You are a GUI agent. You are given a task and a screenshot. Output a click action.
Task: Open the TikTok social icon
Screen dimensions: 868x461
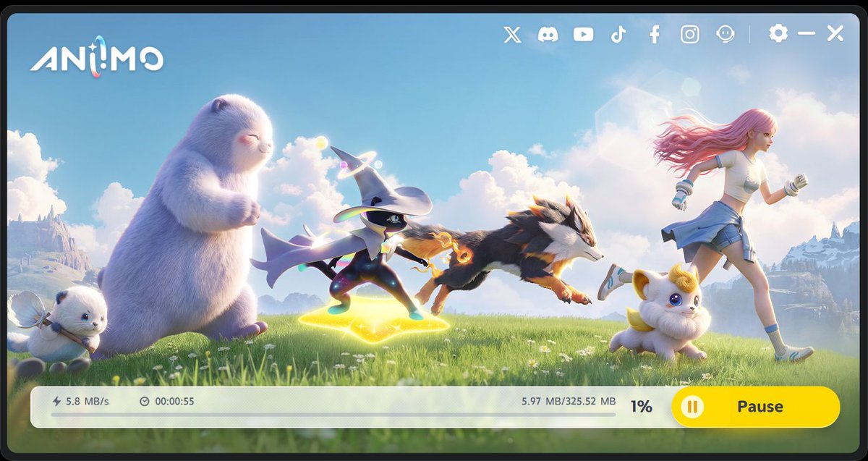(618, 34)
